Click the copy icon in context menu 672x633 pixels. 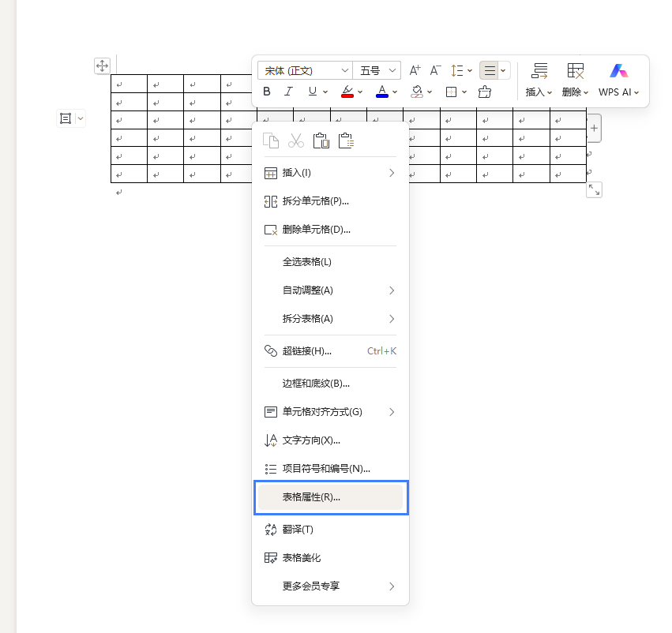271,140
